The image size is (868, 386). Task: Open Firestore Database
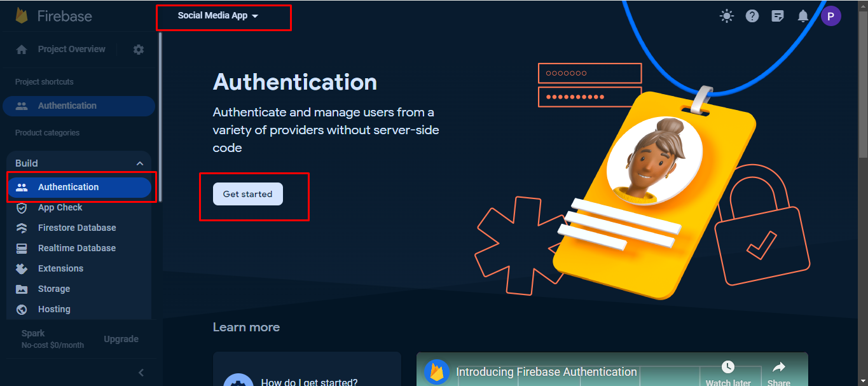tap(76, 228)
